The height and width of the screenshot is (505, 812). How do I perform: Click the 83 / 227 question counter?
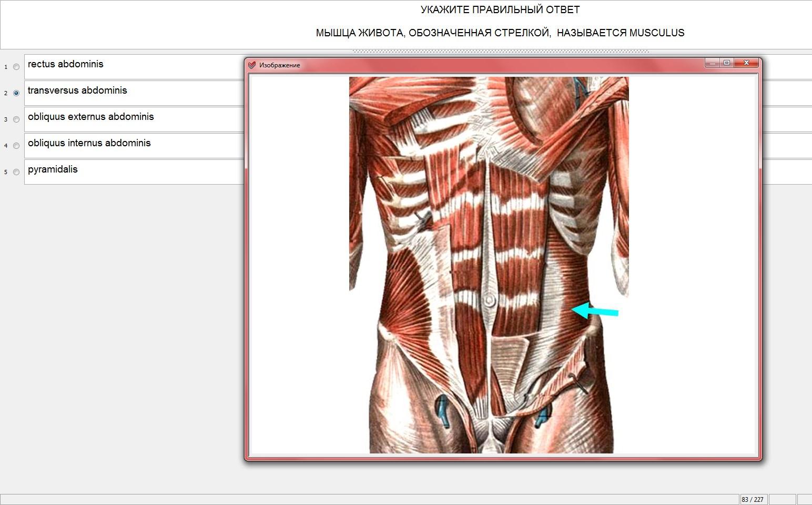click(753, 499)
